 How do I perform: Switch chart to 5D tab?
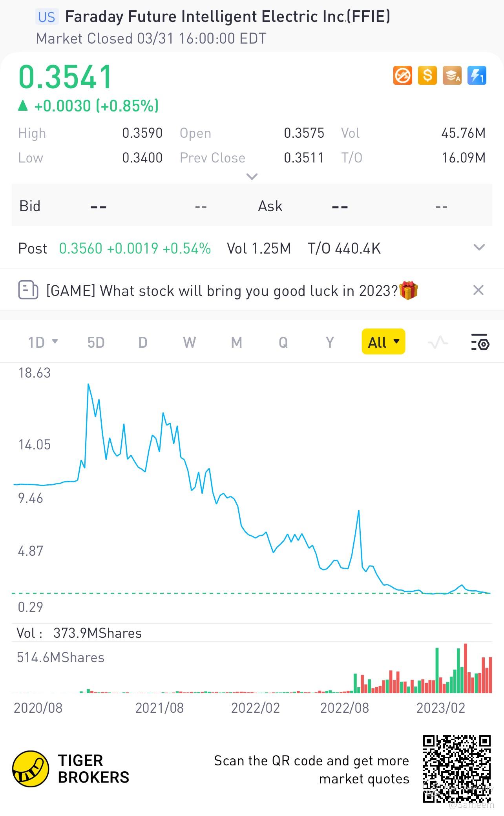(96, 343)
